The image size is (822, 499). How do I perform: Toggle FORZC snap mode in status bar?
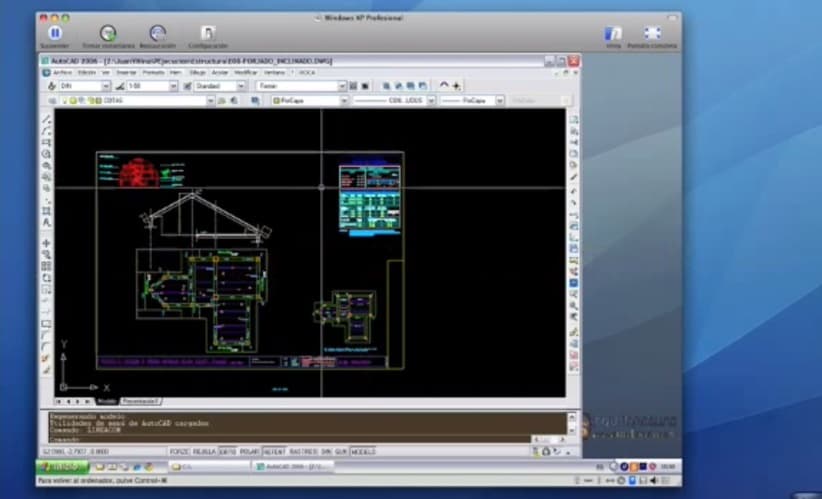pyautogui.click(x=178, y=451)
